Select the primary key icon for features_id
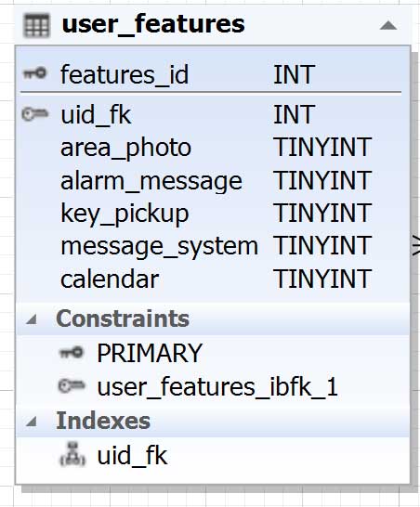 34,73
